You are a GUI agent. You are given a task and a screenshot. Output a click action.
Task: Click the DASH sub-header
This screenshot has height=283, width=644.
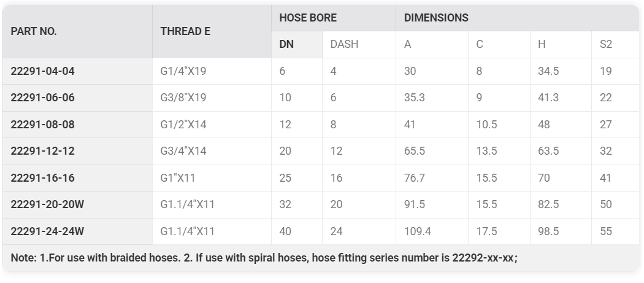point(344,45)
